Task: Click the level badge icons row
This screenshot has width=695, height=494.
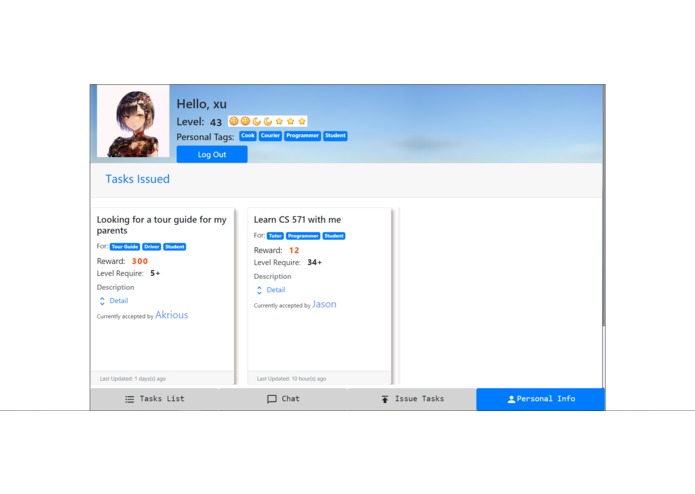Action: pyautogui.click(x=268, y=121)
